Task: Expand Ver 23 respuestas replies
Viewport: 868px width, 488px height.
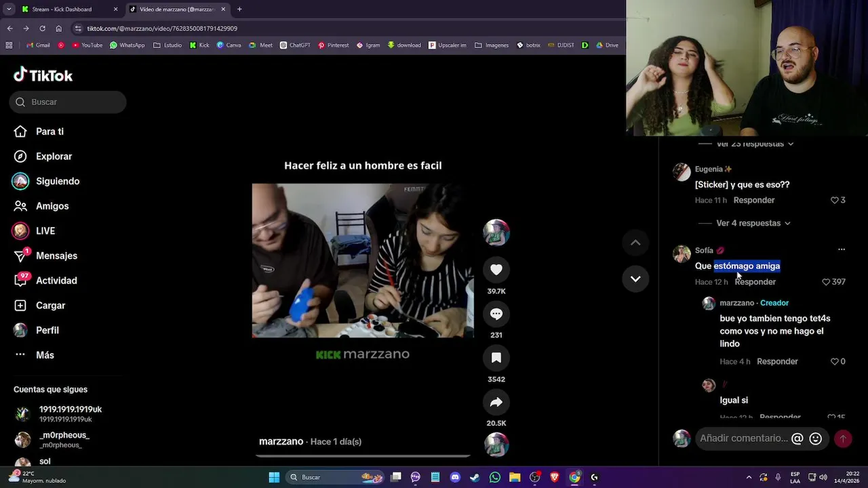Action: click(x=755, y=144)
